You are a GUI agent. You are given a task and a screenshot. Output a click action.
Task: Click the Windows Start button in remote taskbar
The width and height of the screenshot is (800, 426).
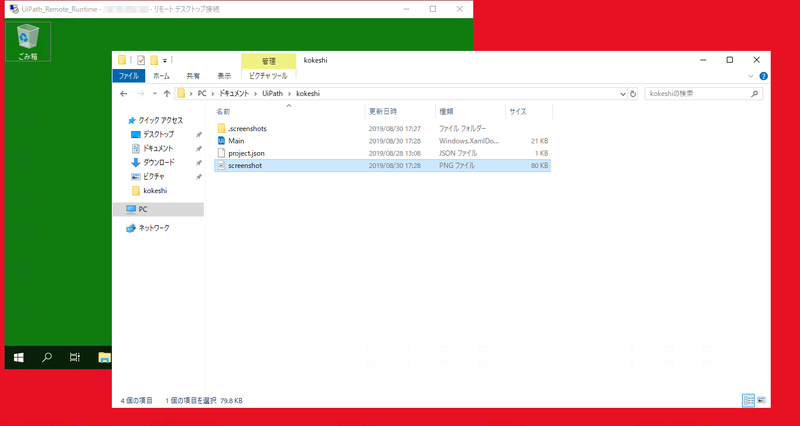(x=19, y=358)
